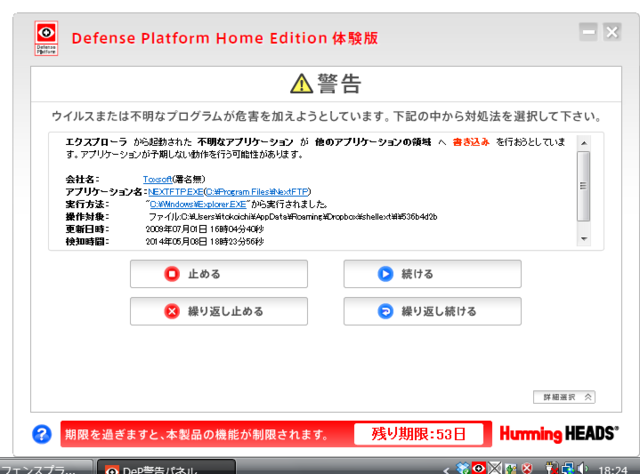Click the 操作対象 Dropbox file path

[293, 217]
